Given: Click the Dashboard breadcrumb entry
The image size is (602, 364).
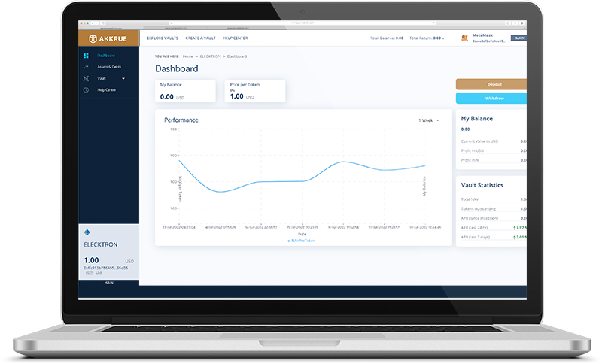Looking at the screenshot, I should [237, 56].
